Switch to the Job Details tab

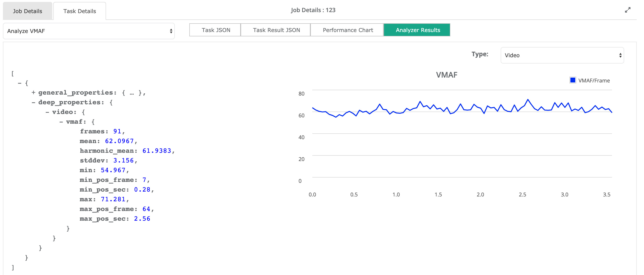[28, 11]
